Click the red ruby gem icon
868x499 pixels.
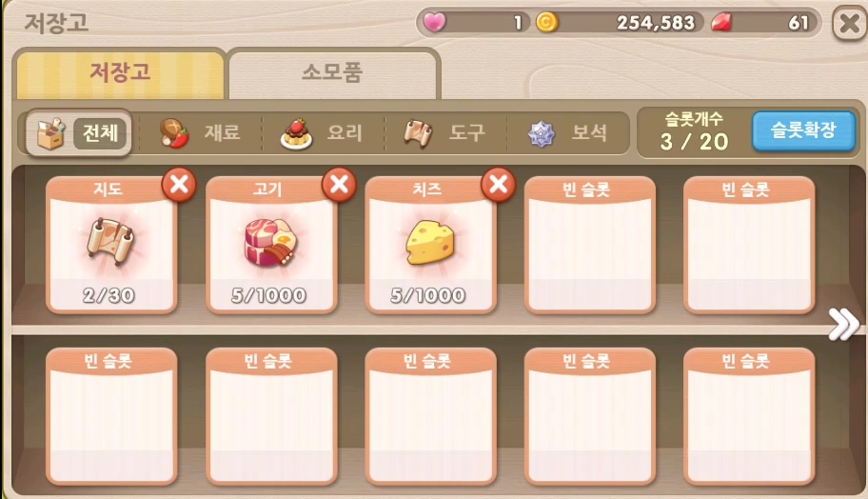click(x=721, y=22)
